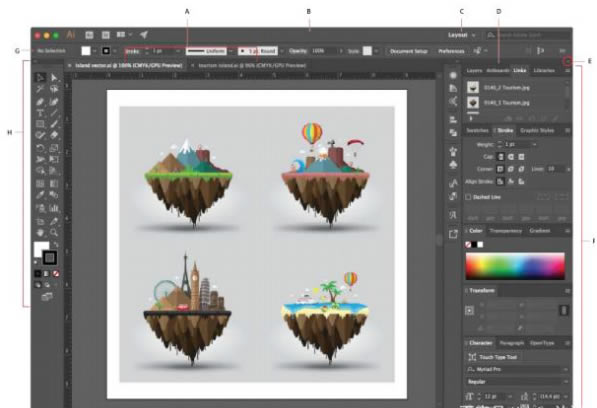Open the 3 pt Round brush definition dropdown
Screen dimensions: 597x408
(282, 51)
